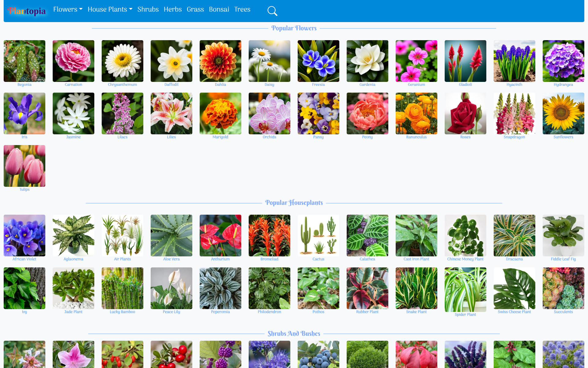Image resolution: width=588 pixels, height=368 pixels.
Task: Select the Bonsai nav item
Action: coord(219,10)
